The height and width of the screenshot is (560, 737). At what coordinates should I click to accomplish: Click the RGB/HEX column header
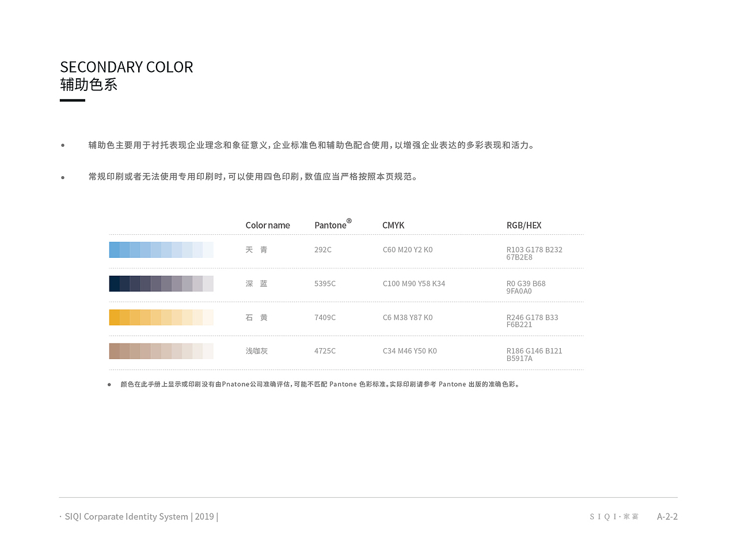coord(524,225)
